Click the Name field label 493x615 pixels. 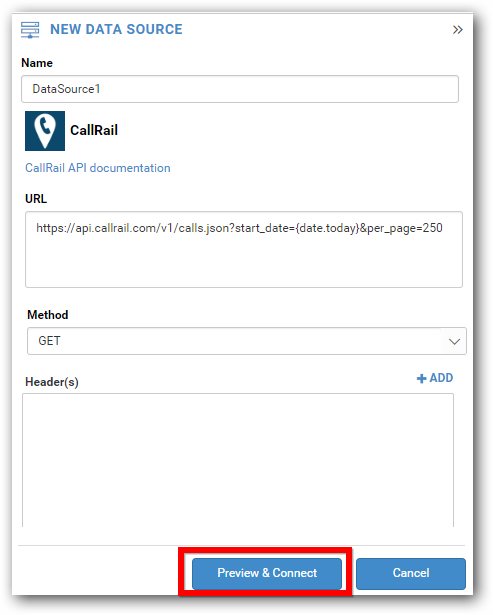[37, 63]
